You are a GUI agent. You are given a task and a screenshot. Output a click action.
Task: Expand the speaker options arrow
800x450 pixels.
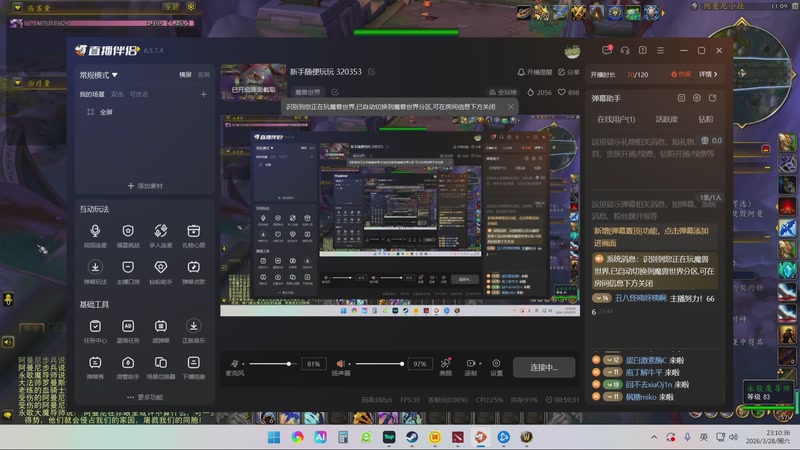coord(349,364)
